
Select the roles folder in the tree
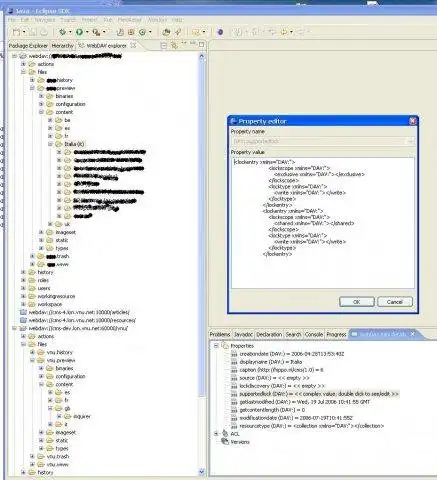43,280
